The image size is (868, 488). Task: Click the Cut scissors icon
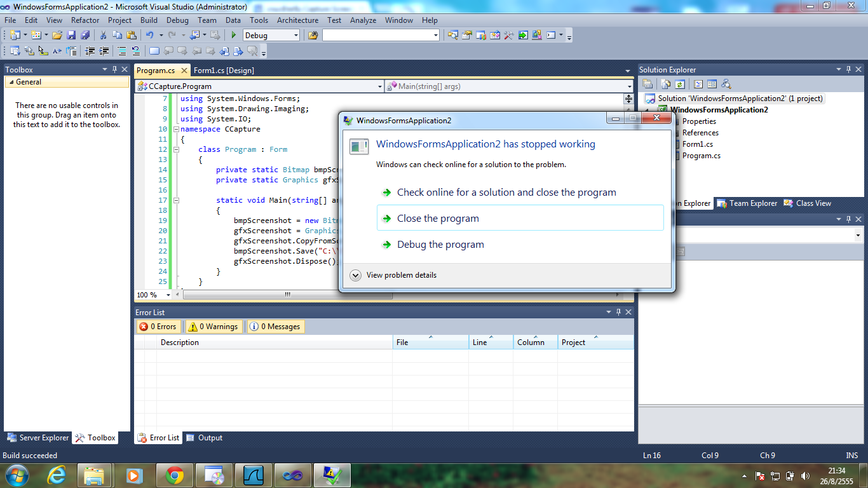(x=103, y=35)
